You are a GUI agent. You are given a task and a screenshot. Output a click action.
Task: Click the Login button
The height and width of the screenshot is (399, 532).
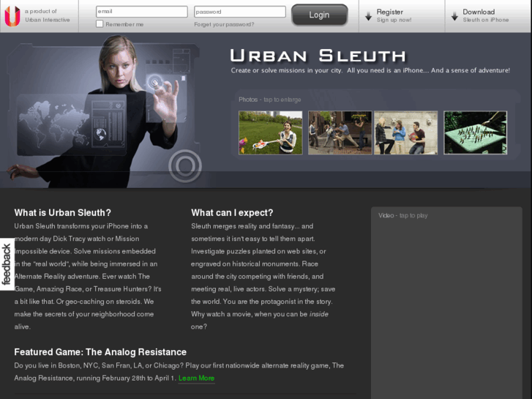coord(319,15)
